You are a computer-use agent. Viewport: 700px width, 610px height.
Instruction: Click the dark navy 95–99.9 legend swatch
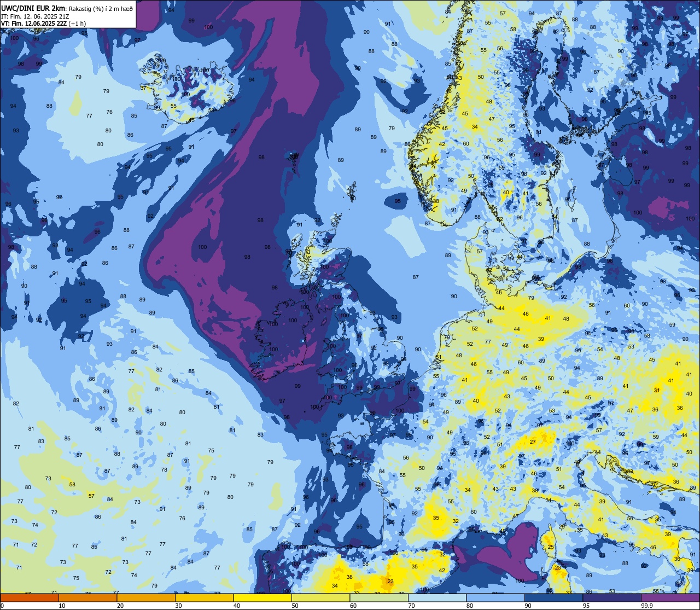612,597
